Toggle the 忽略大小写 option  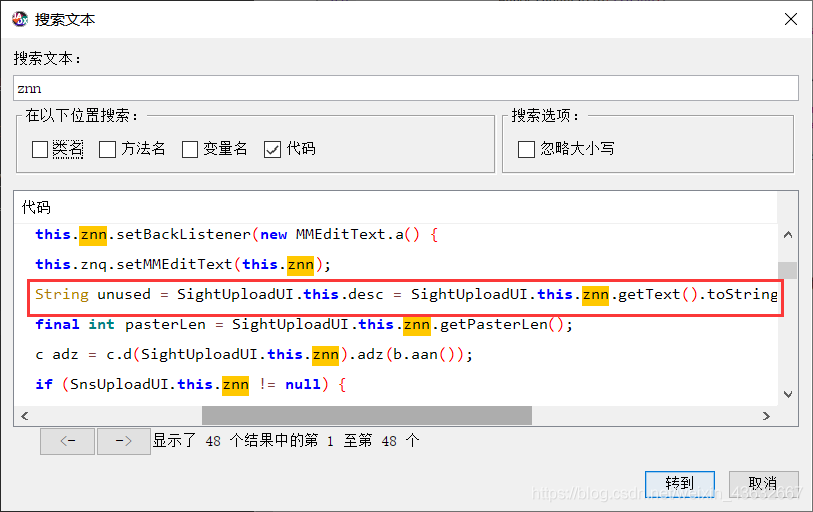click(526, 149)
